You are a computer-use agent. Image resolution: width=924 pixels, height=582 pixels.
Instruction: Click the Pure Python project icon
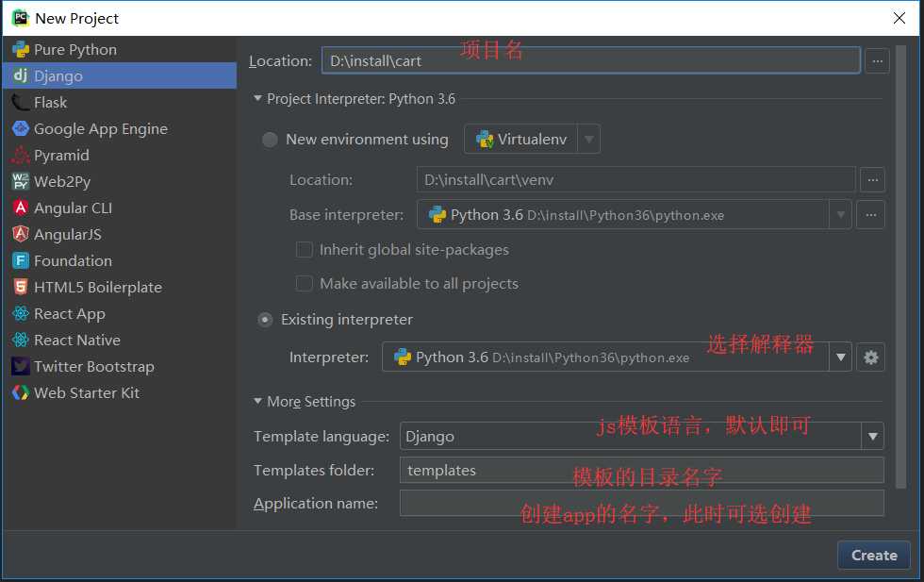click(x=21, y=50)
